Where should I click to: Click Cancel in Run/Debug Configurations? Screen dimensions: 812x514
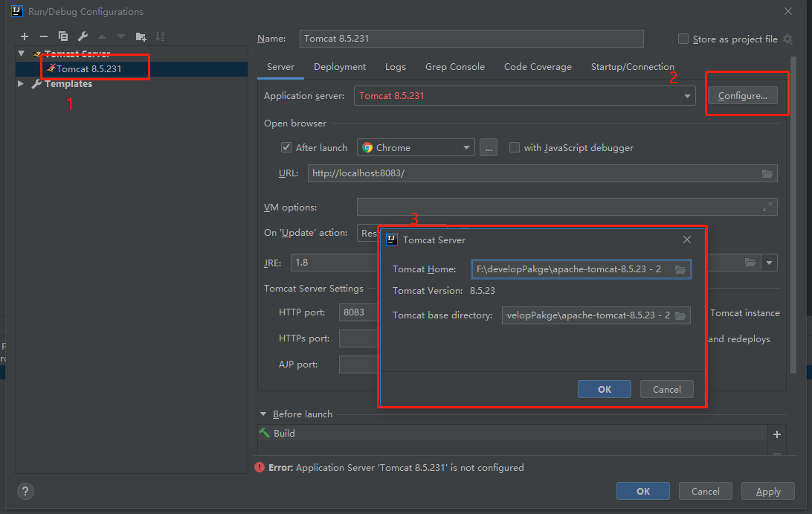coord(706,491)
